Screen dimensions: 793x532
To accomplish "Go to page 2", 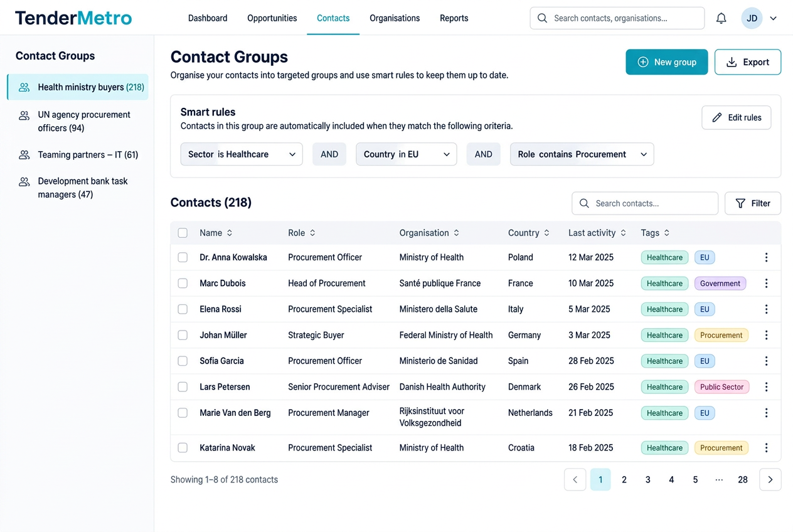I will point(624,479).
